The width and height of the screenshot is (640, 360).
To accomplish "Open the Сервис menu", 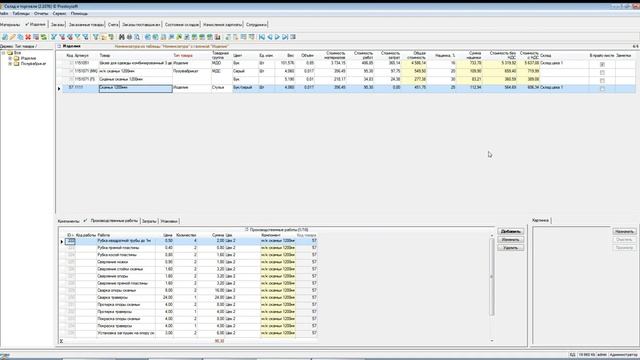I will pyautogui.click(x=59, y=13).
